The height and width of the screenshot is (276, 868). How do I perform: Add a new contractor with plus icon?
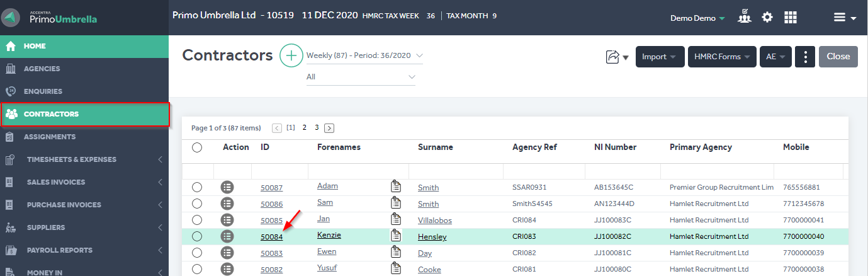(290, 55)
